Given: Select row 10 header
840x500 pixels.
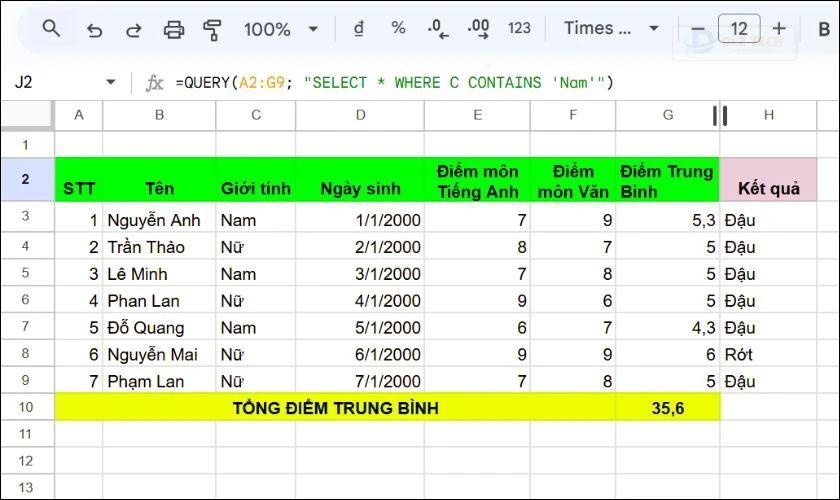Looking at the screenshot, I should (27, 407).
